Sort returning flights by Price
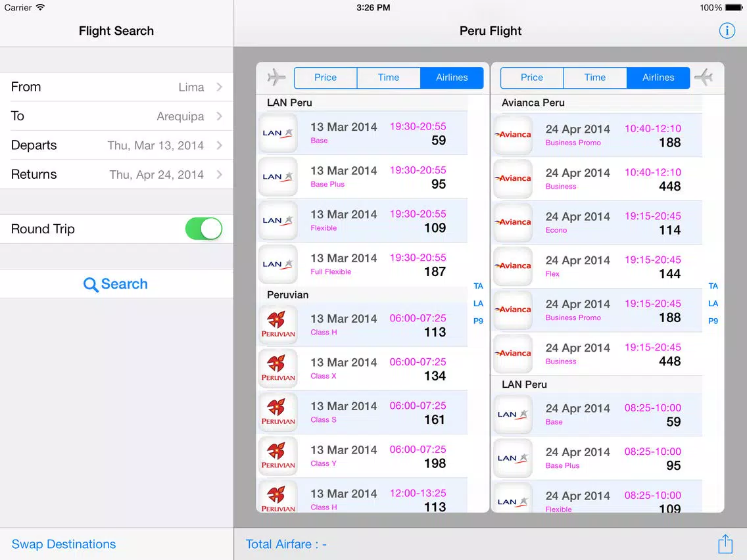 point(532,78)
